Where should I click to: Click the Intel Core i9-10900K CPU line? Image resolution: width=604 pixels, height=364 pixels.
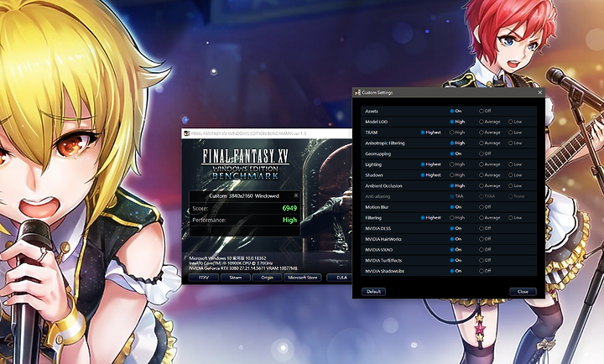[x=231, y=263]
